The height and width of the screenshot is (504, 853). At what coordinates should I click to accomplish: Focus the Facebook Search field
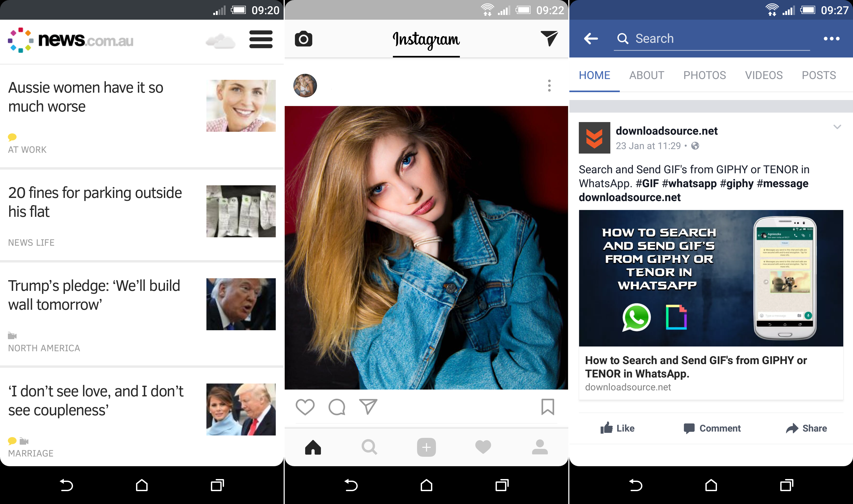[712, 39]
